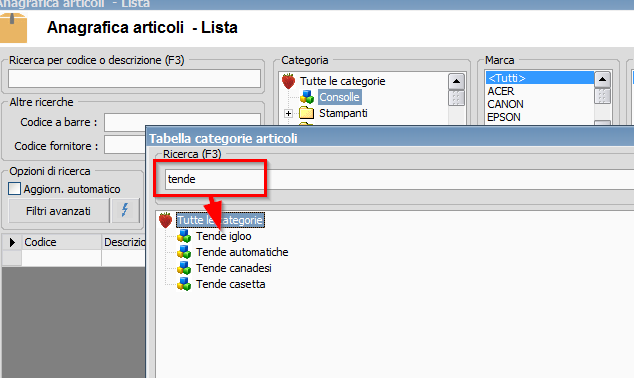Click the Ricerca per codice o descrizione field
634x378 pixels.
[x=134, y=78]
